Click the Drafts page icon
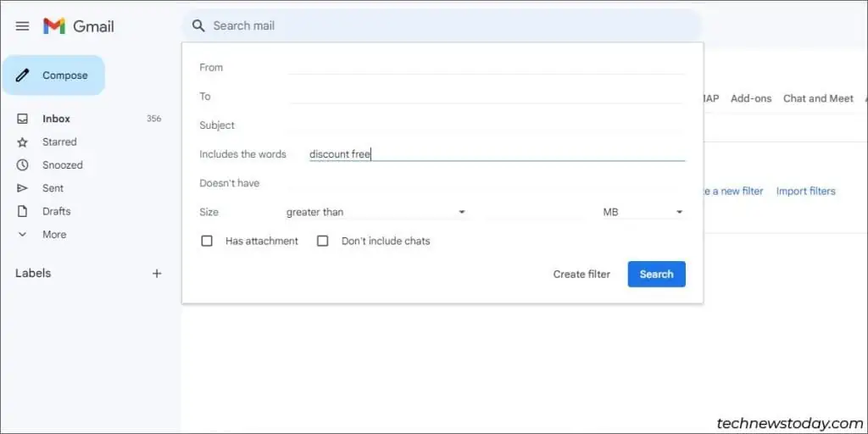 pos(22,211)
